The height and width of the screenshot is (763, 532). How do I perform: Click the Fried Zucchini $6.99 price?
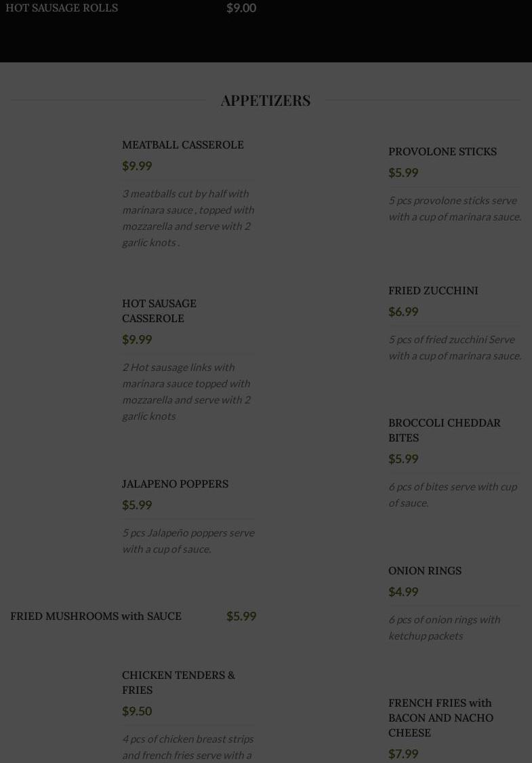(403, 311)
